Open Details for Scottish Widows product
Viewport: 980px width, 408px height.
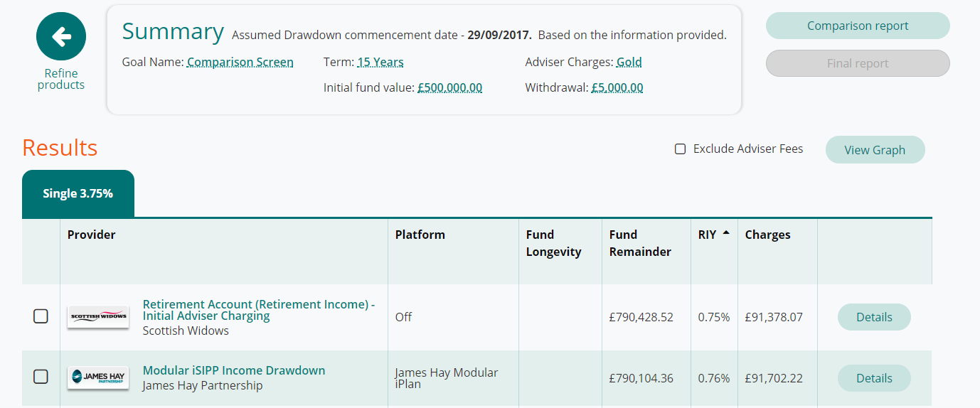(874, 317)
